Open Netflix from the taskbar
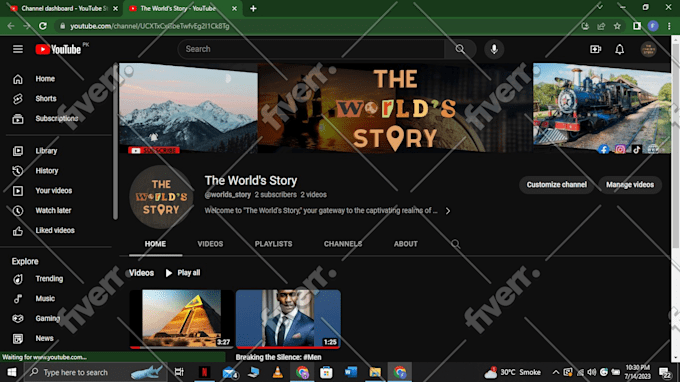The image size is (680, 382). (x=204, y=372)
